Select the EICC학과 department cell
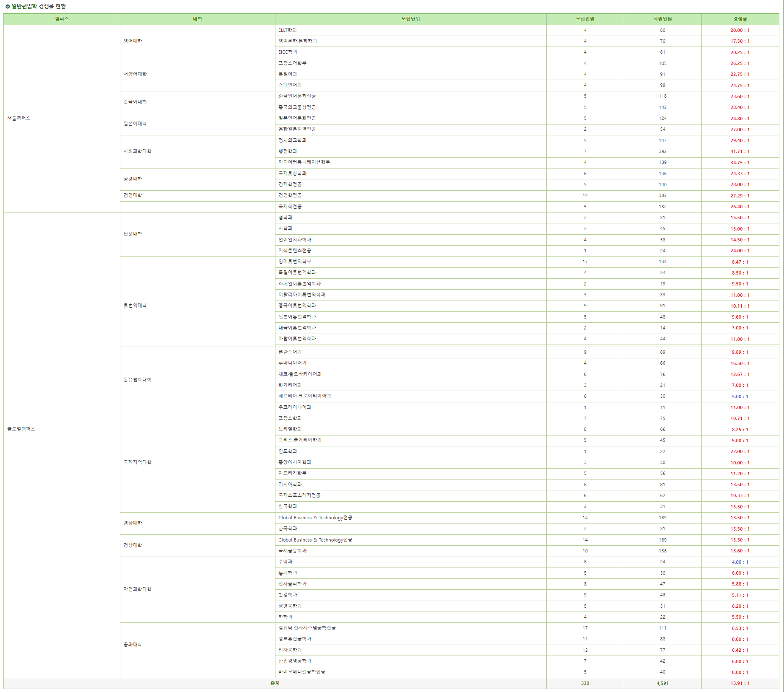Image resolution: width=784 pixels, height=692 pixels. click(x=410, y=52)
